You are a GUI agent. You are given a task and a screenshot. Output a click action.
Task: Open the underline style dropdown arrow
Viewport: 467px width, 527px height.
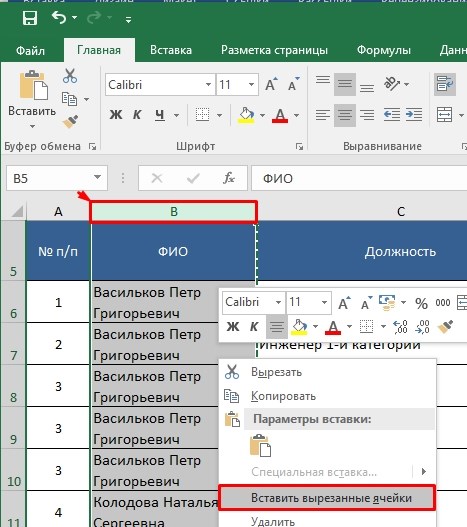click(176, 116)
